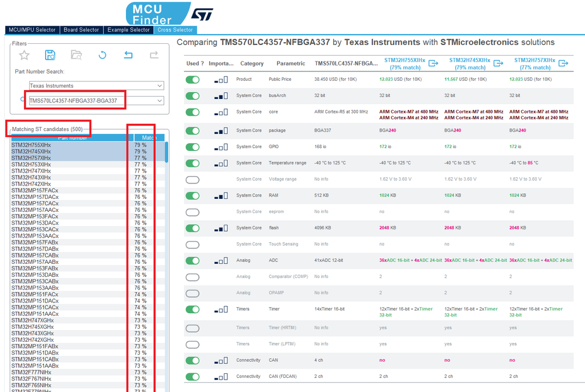Image resolution: width=585 pixels, height=392 pixels.
Task: Select candidate STM32H747XGHx in list
Action: pyautogui.click(x=88, y=320)
